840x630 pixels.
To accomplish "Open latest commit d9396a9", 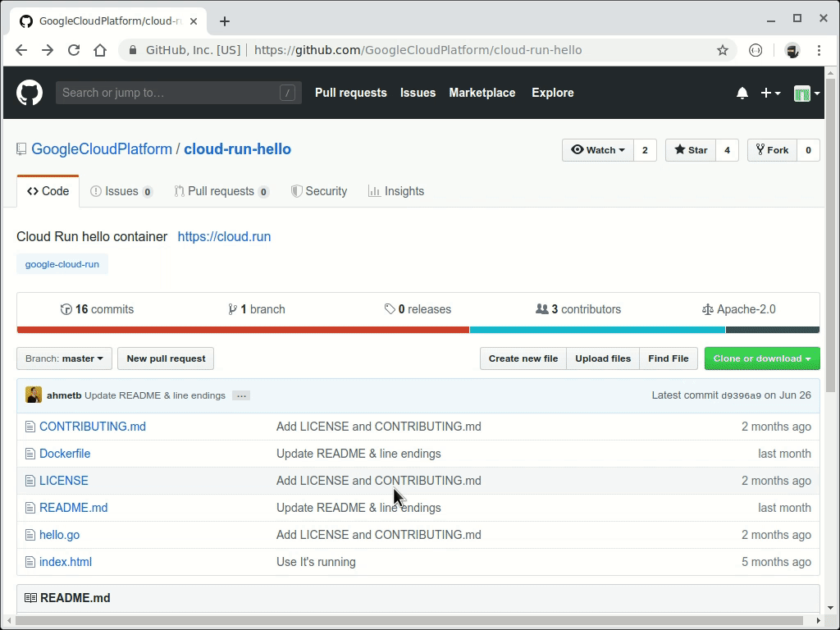I will tap(741, 395).
